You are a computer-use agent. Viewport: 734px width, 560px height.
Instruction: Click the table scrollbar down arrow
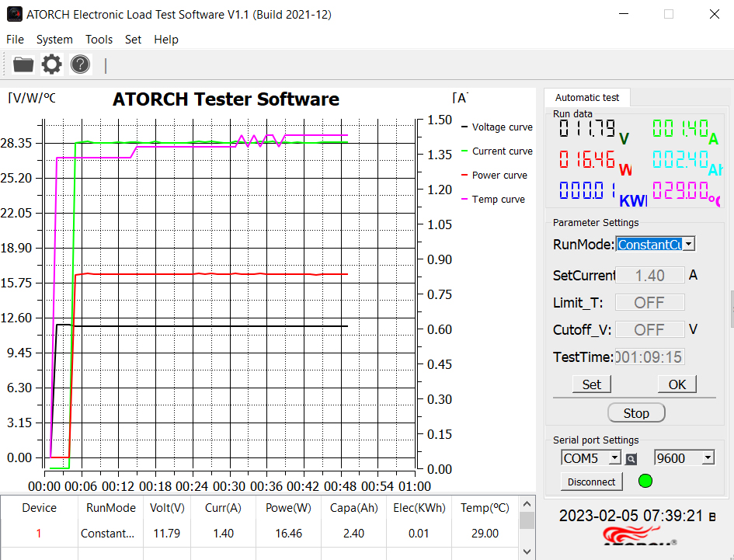(x=527, y=552)
